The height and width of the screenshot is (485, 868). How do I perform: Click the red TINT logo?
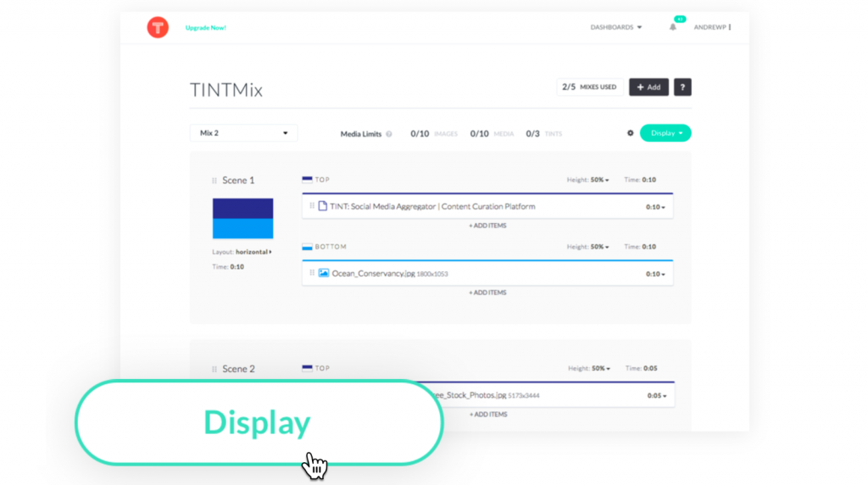(x=158, y=27)
